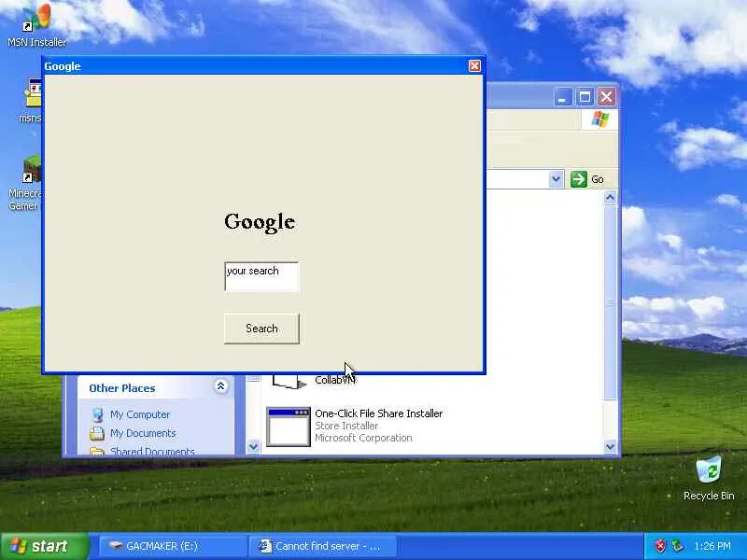Open Shared Documents link in Other Places

click(x=152, y=451)
